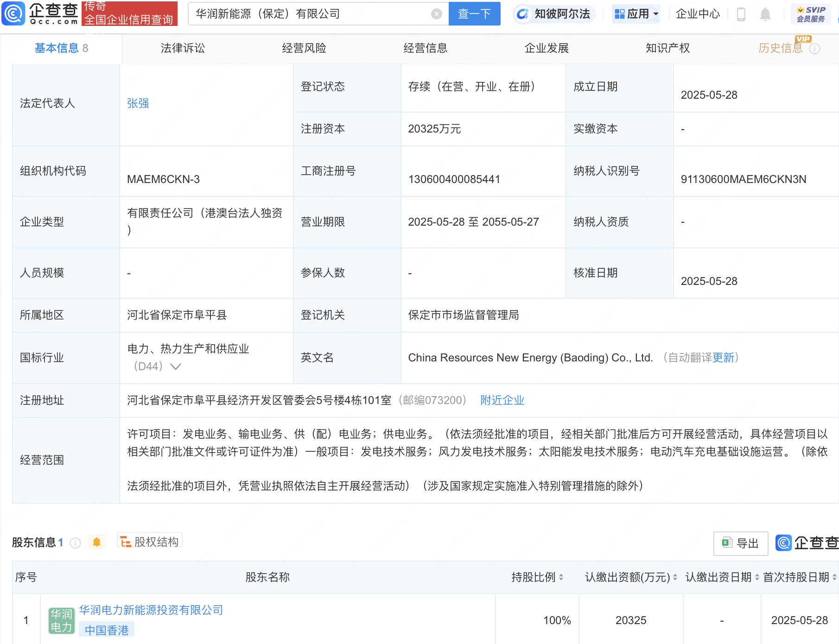Viewport: 839px width, 644px height.
Task: Click the 股东名称 column header
Action: click(267, 577)
